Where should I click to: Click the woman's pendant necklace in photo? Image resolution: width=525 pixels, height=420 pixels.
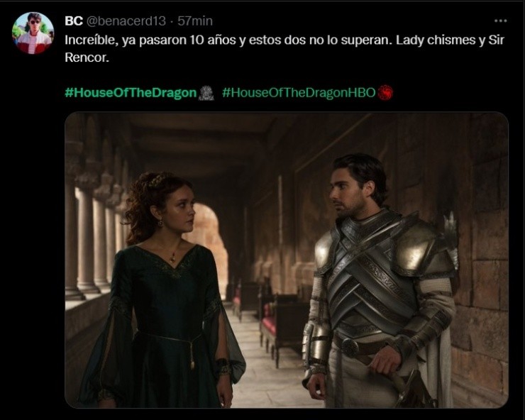(x=173, y=258)
